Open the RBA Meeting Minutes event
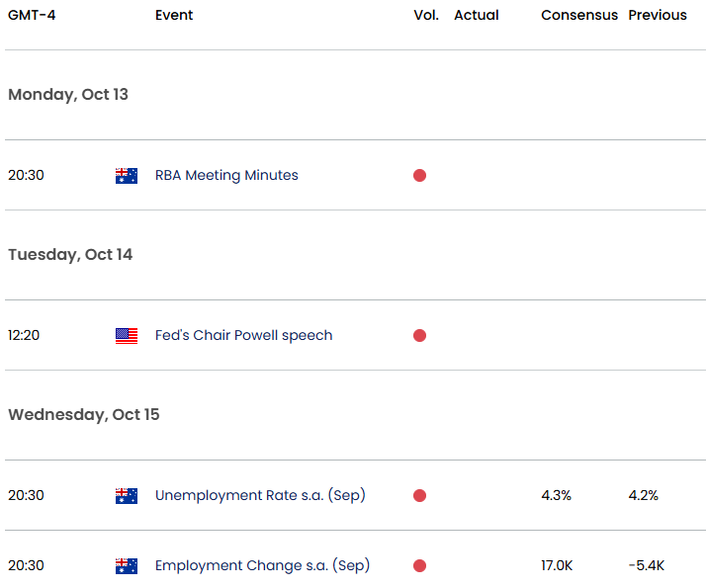 pos(226,175)
